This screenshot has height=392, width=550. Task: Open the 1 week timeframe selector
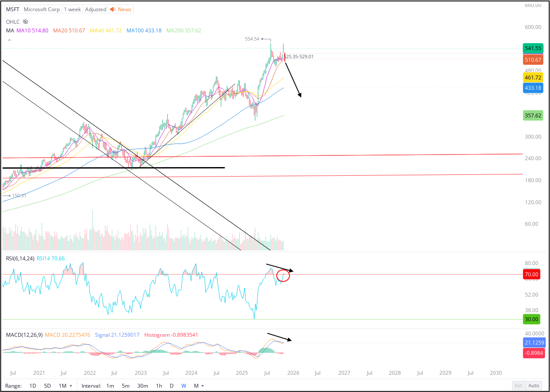pyautogui.click(x=72, y=9)
